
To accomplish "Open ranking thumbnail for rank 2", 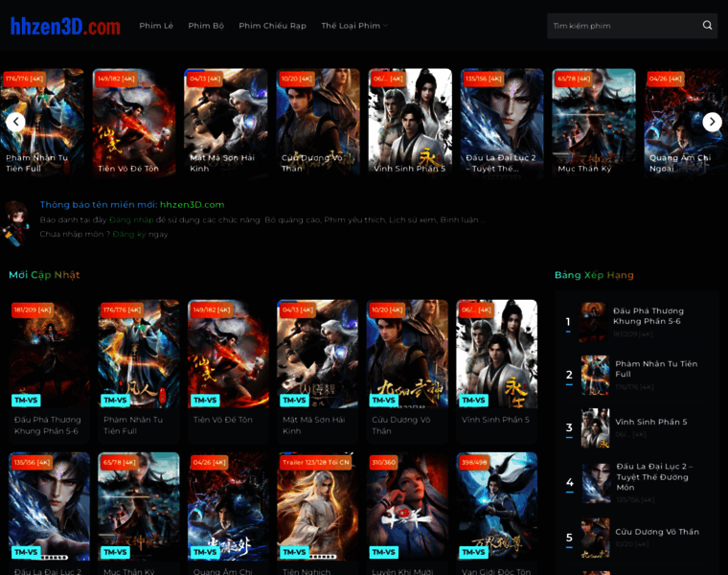I will tap(595, 376).
